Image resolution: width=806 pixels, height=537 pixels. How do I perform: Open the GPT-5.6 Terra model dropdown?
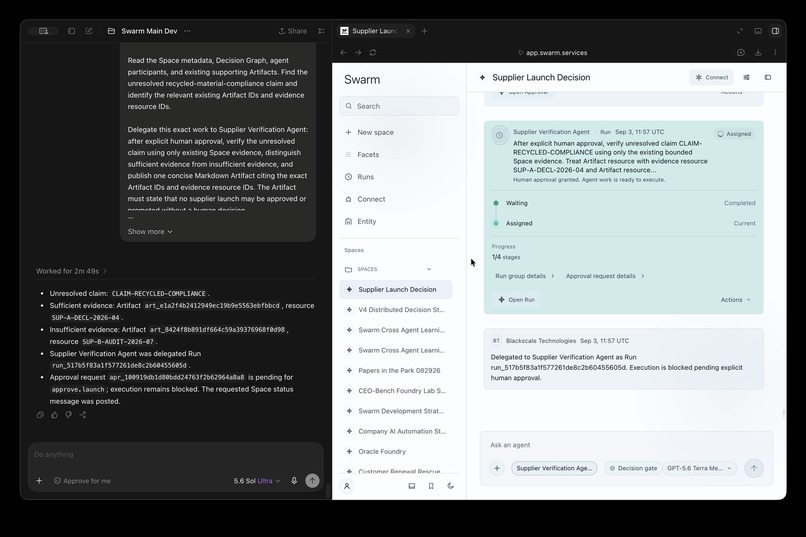[699, 468]
